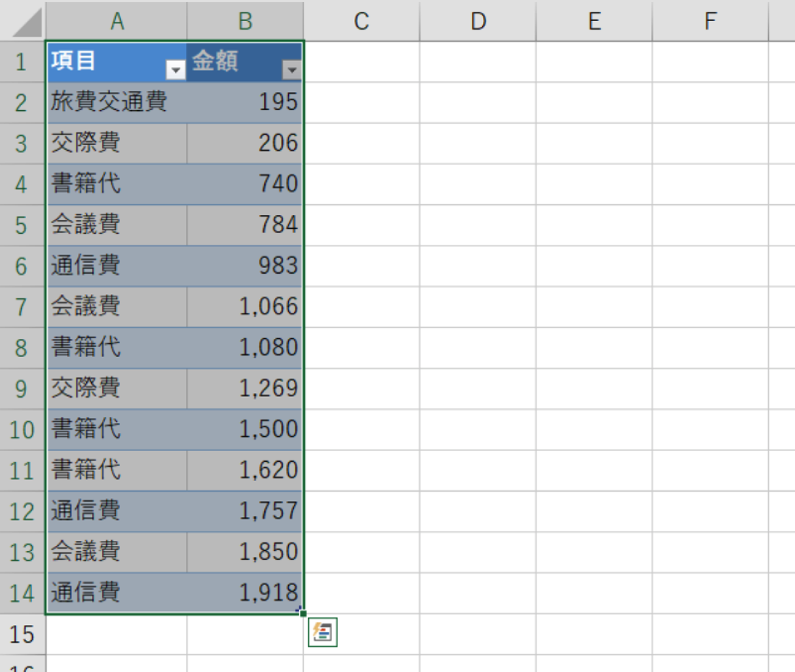Select the cell with value 1,850

pos(245,553)
